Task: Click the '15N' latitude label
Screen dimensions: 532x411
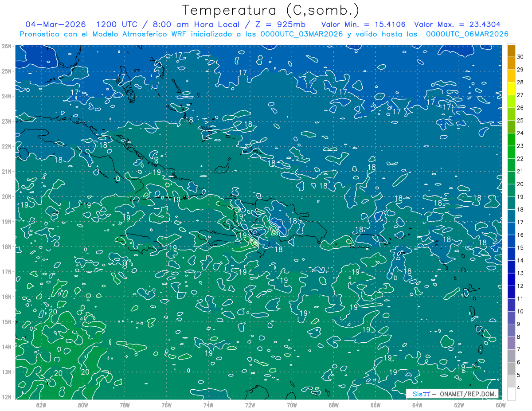Action: [6, 321]
